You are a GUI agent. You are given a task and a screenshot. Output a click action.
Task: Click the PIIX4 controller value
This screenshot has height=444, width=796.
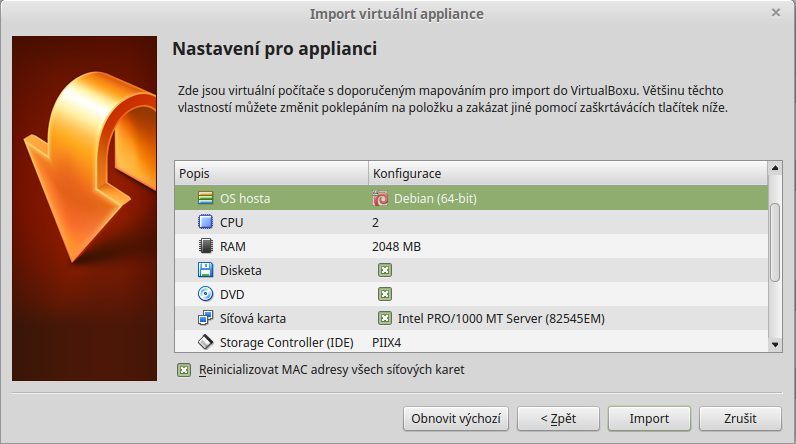386,343
